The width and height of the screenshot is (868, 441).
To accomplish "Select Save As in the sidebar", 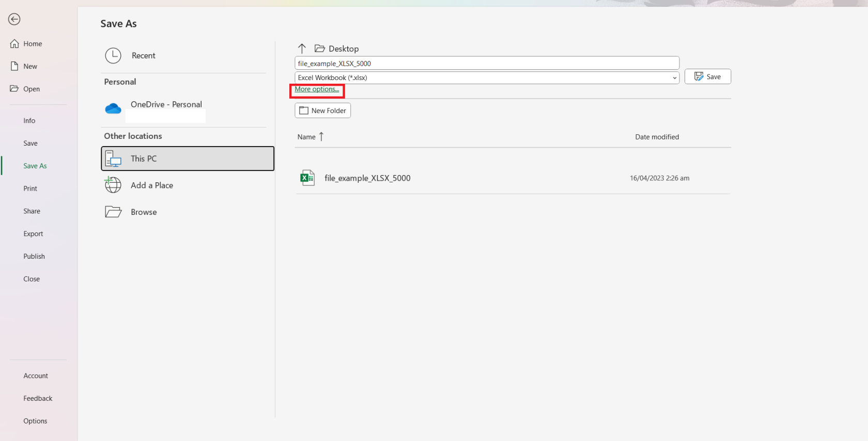I will pos(35,166).
